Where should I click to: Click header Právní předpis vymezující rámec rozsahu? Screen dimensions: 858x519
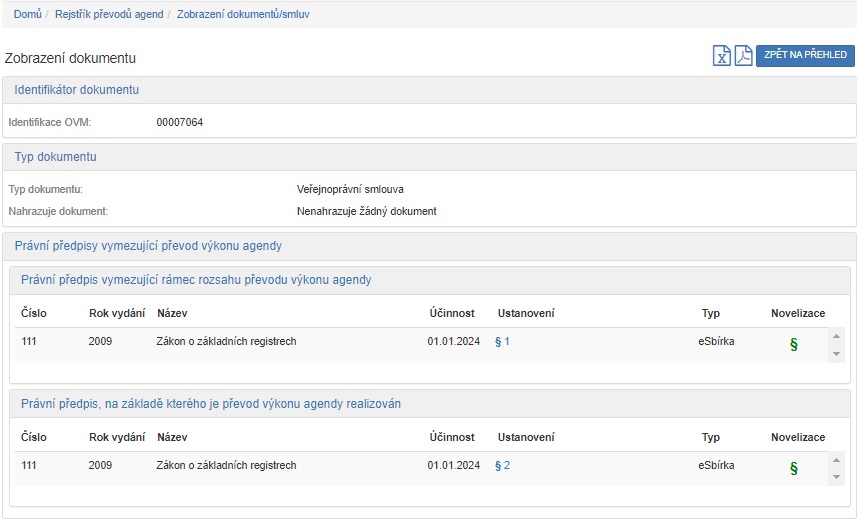[x=196, y=280]
